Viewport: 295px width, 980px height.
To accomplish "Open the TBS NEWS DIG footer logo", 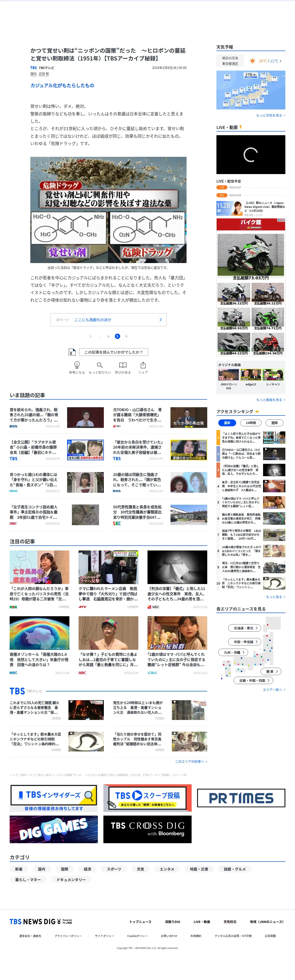I will click(41, 921).
